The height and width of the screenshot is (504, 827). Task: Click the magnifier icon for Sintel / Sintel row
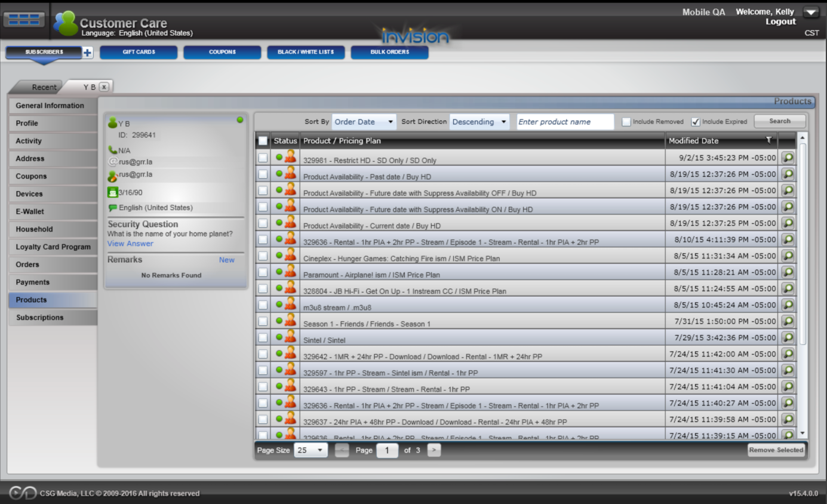pyautogui.click(x=788, y=337)
